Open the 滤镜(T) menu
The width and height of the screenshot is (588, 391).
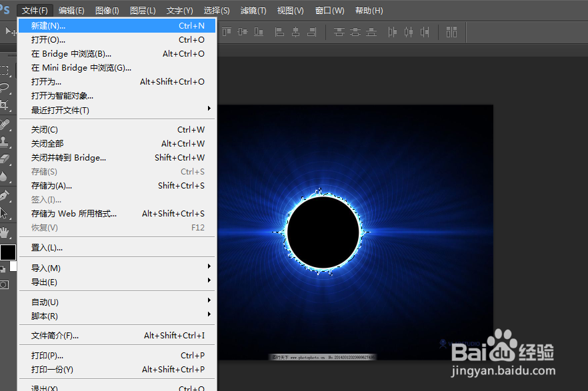point(253,11)
